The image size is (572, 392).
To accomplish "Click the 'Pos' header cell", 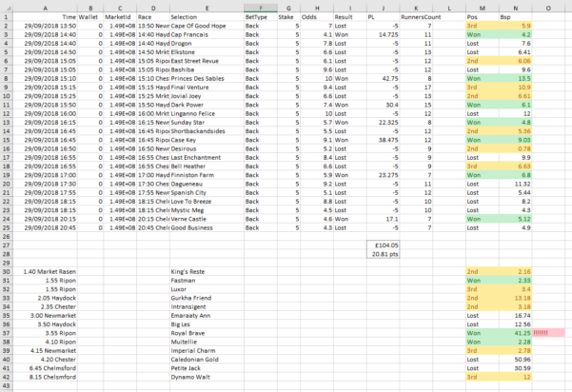I will (483, 17).
